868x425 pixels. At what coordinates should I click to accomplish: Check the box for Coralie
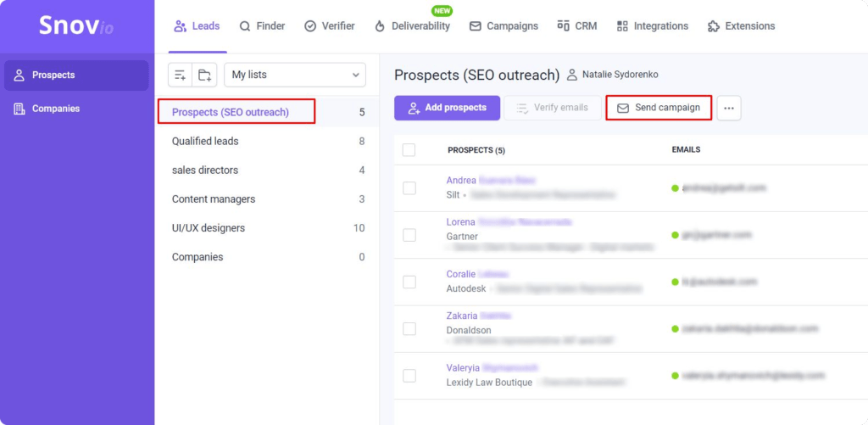click(409, 282)
